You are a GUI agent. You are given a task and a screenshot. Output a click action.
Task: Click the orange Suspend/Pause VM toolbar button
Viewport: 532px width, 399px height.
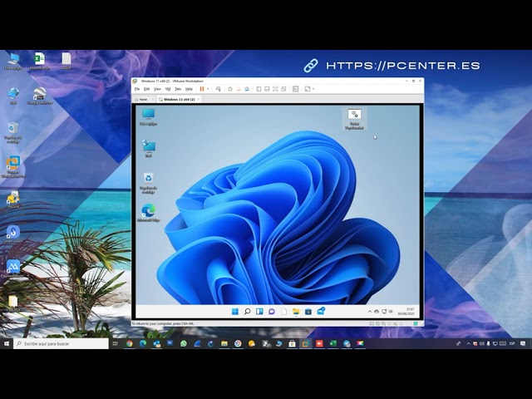[x=202, y=89]
